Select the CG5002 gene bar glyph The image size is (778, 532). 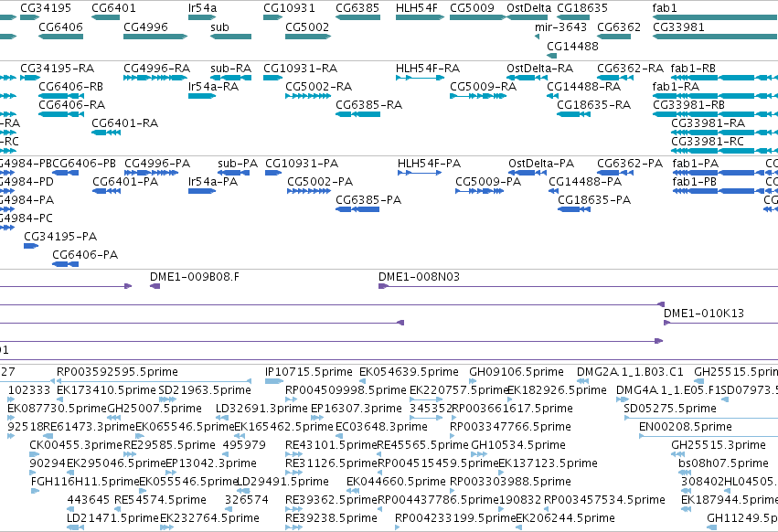pos(307,37)
